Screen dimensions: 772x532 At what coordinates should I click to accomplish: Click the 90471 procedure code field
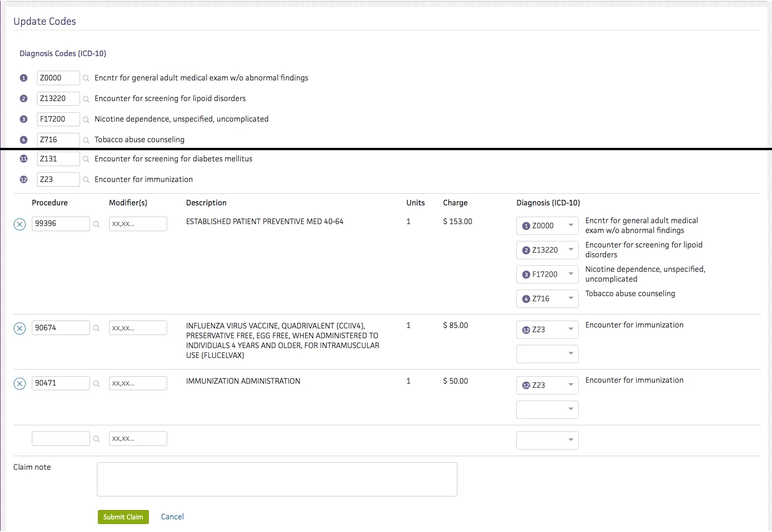tap(60, 383)
